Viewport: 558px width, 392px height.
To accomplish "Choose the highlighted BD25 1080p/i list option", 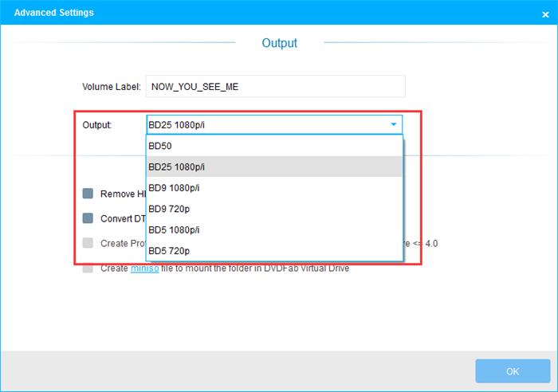I will 273,167.
